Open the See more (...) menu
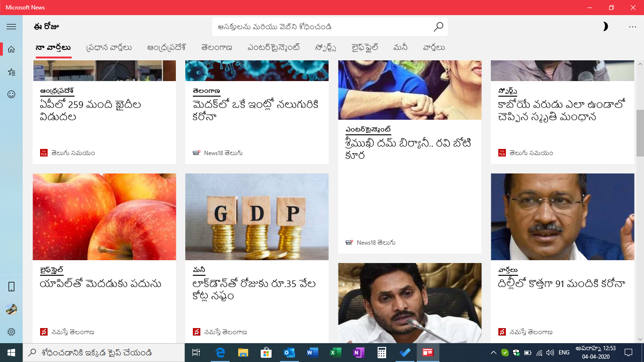 tap(632, 26)
